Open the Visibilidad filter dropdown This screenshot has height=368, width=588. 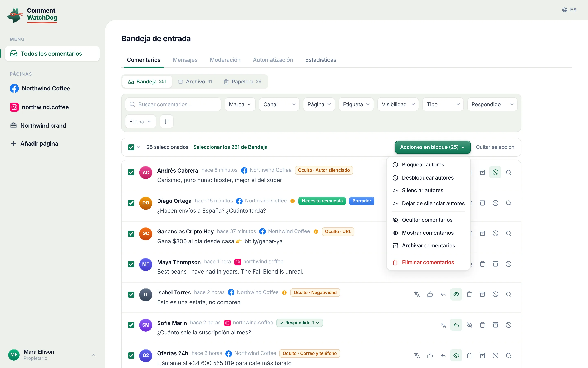398,104
